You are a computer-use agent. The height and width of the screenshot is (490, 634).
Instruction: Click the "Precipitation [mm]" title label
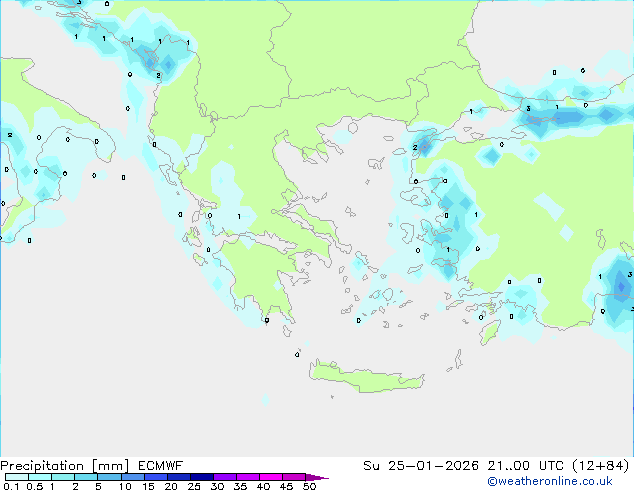tap(64, 466)
